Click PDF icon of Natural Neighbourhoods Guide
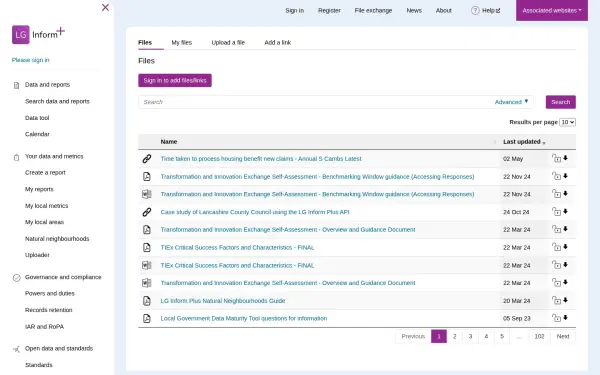600x375 pixels. 147,300
